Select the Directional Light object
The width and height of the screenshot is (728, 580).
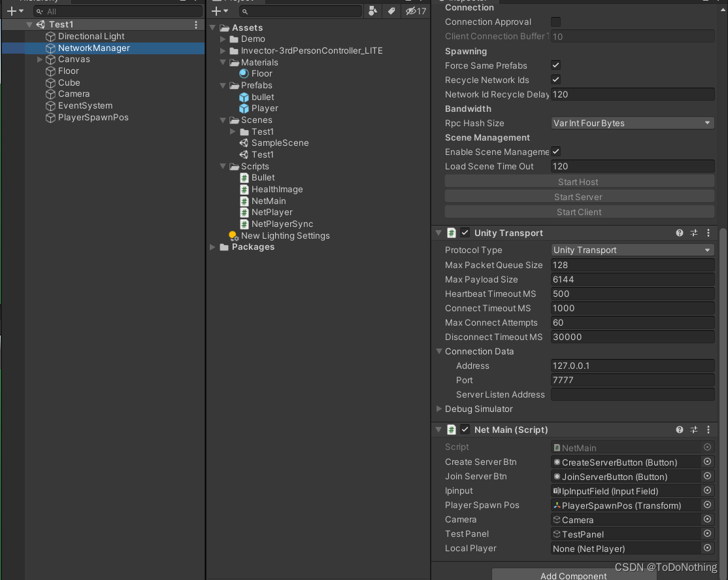(91, 36)
